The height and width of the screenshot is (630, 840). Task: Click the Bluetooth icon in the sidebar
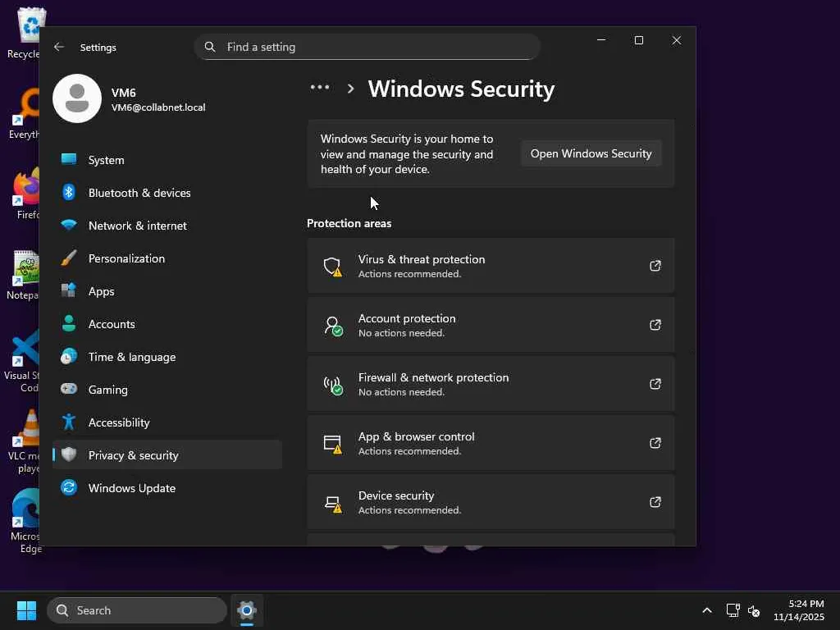pos(69,192)
